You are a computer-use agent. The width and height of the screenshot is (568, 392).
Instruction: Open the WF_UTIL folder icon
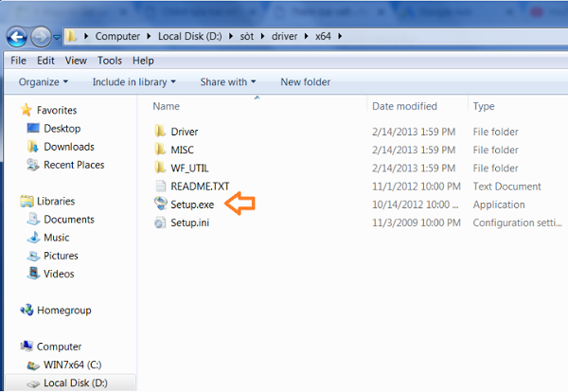pos(160,169)
